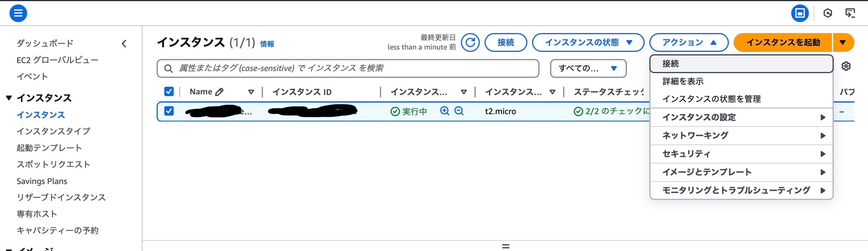Click the zoom-out magnifier filter icon
Screen dimensions: 868x251
click(459, 111)
